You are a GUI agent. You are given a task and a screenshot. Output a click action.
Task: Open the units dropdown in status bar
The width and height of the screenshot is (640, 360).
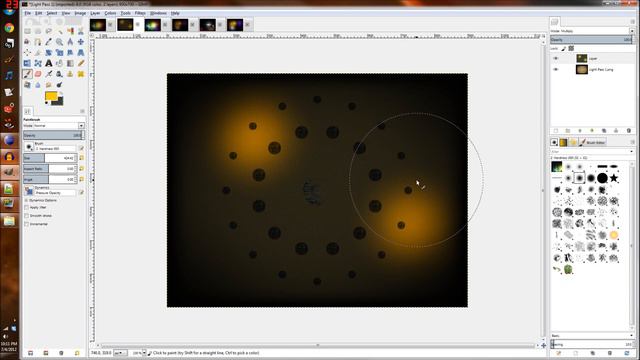(120, 353)
